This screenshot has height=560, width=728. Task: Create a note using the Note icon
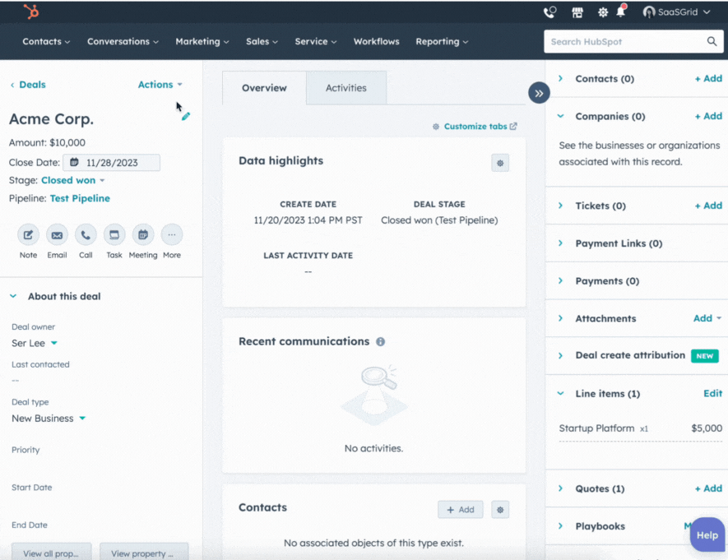[x=27, y=234]
